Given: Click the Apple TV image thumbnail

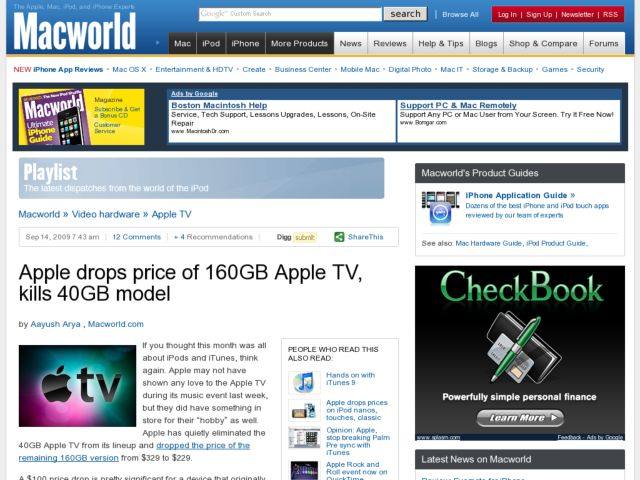Looking at the screenshot, I should point(77,386).
